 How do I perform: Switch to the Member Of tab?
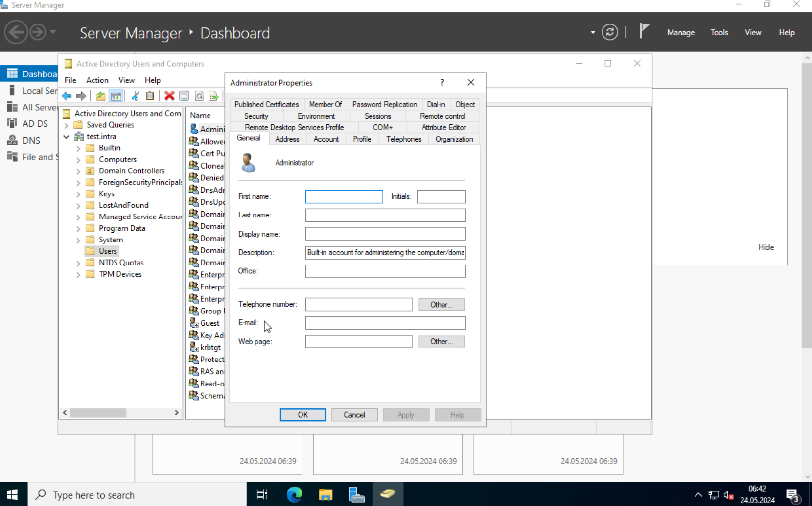point(325,104)
